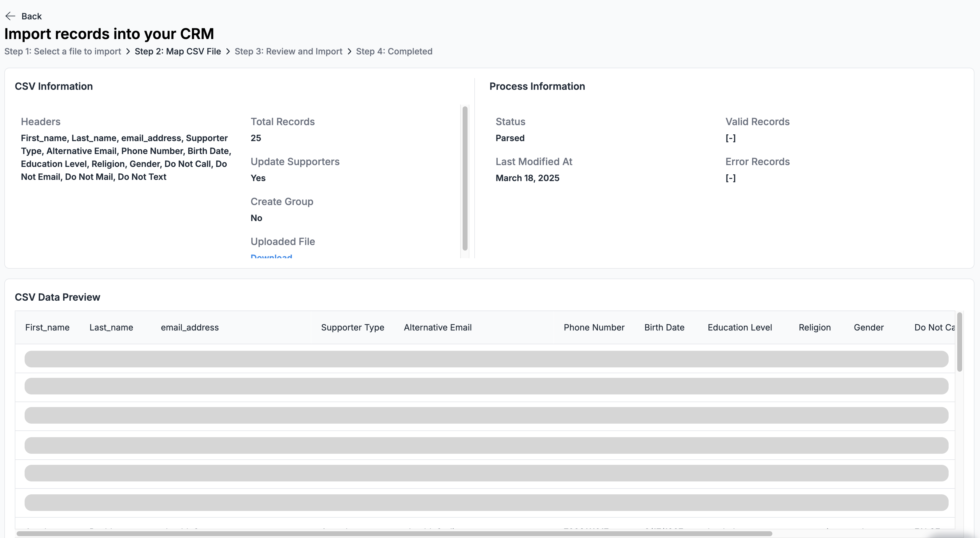Click the March 18, 2025 date
Image resolution: width=980 pixels, height=538 pixels.
coord(527,178)
